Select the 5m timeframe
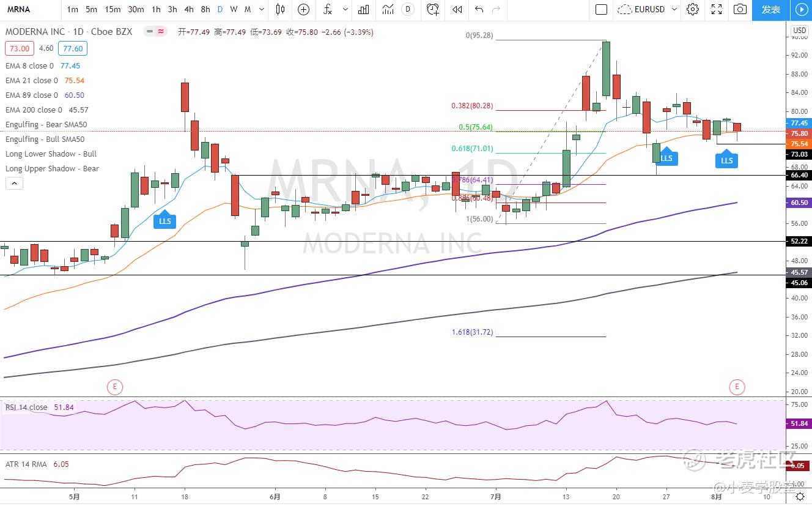The image size is (812, 506). tap(91, 9)
